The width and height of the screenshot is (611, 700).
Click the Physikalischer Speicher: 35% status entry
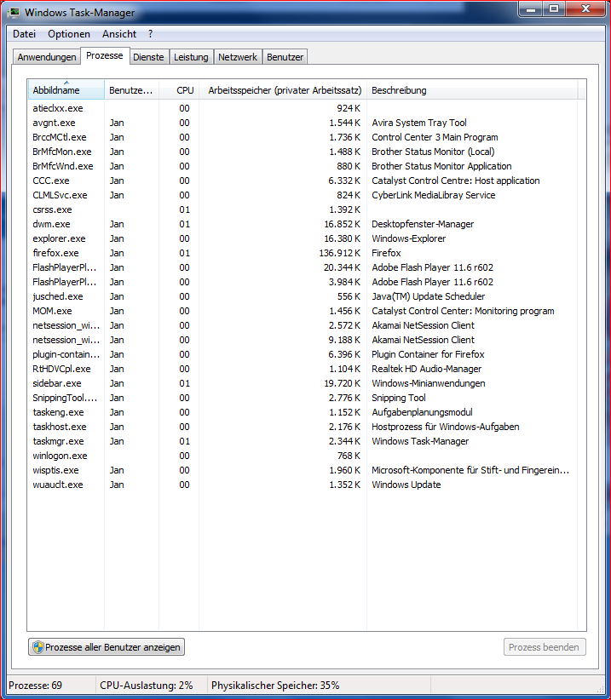coord(275,686)
